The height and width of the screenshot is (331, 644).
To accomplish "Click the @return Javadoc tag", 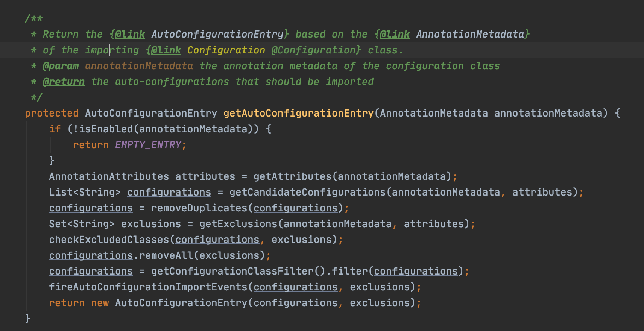I will coord(64,82).
